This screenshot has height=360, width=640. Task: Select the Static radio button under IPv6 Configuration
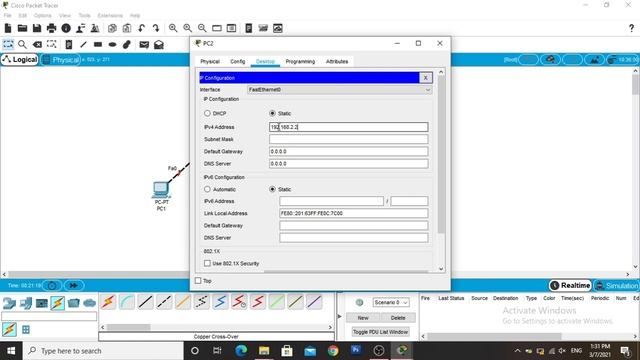(x=272, y=189)
